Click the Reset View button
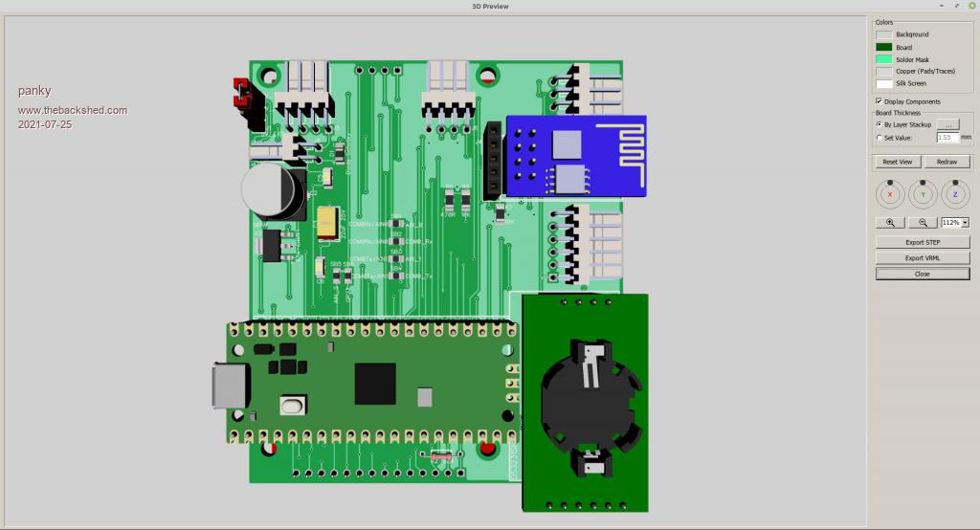The image size is (980, 530). pos(897,162)
